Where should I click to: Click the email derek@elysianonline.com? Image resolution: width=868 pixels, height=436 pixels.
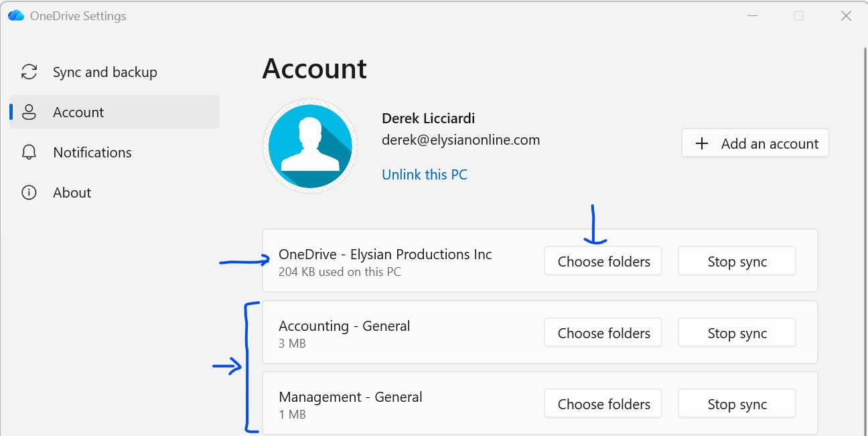click(461, 140)
